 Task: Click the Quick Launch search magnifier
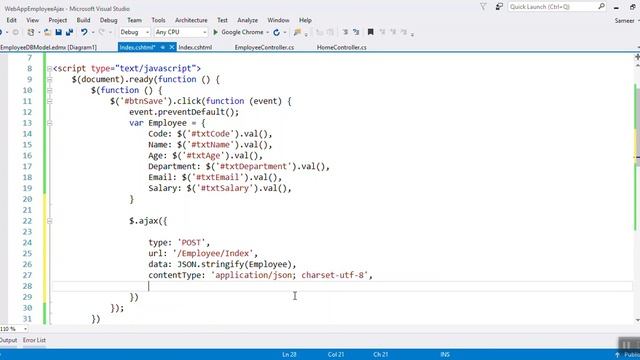tap(602, 7)
